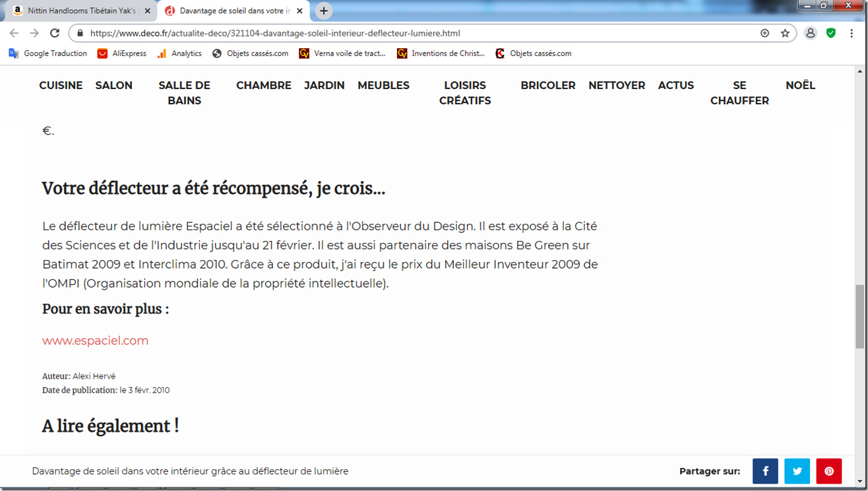Image resolution: width=868 pixels, height=491 pixels.
Task: Open Inventions de Christ bookmark
Action: click(441, 53)
